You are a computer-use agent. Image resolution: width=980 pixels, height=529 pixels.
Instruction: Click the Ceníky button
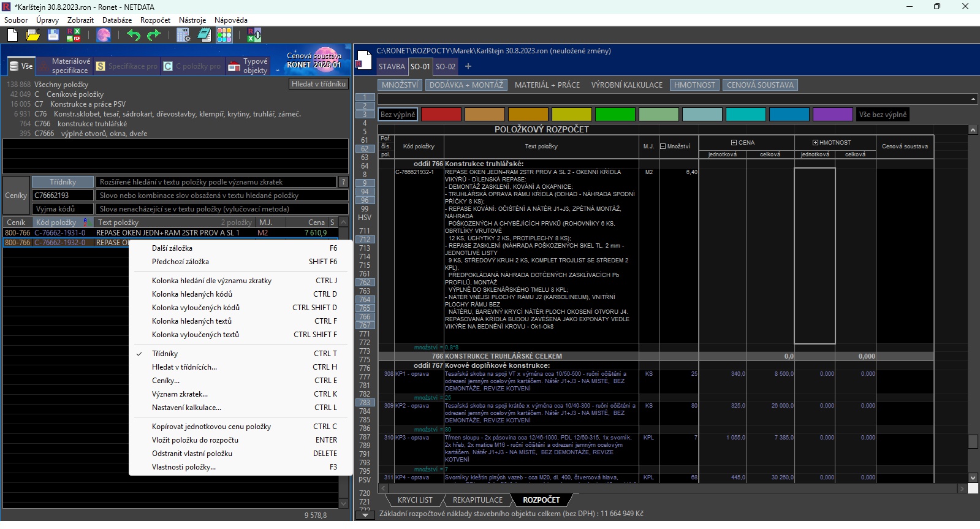[x=16, y=196]
